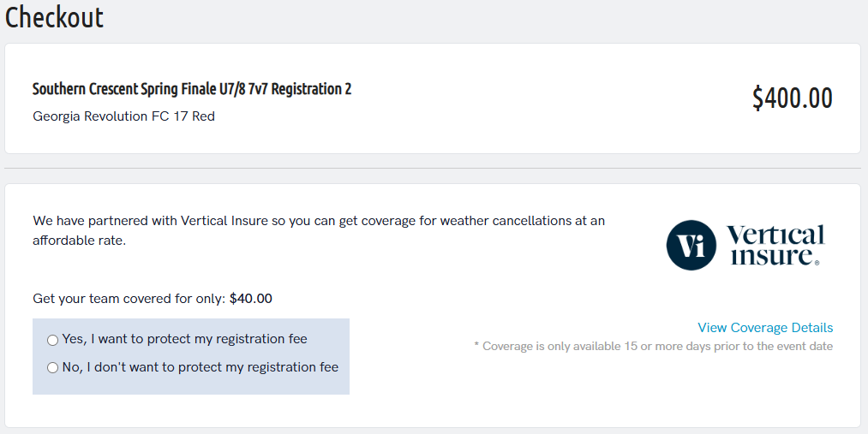Click the Southern Crescent Spring Finale registration title

192,89
